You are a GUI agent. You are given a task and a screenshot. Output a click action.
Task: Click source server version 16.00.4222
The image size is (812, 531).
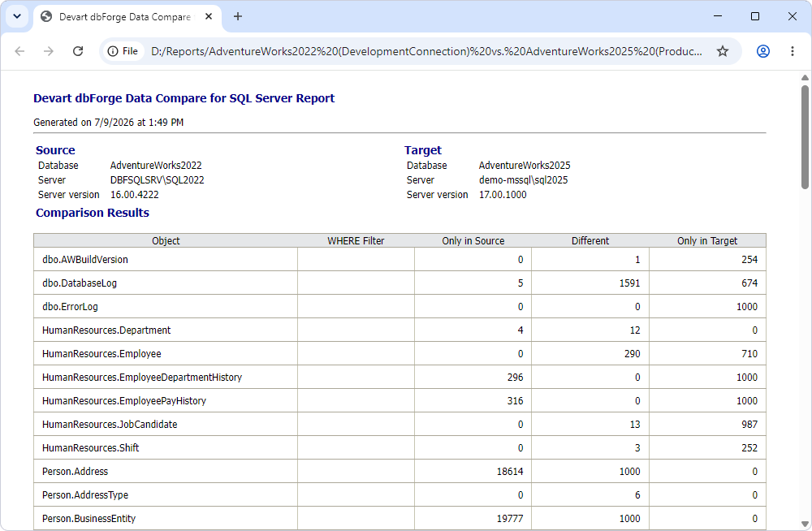(135, 195)
